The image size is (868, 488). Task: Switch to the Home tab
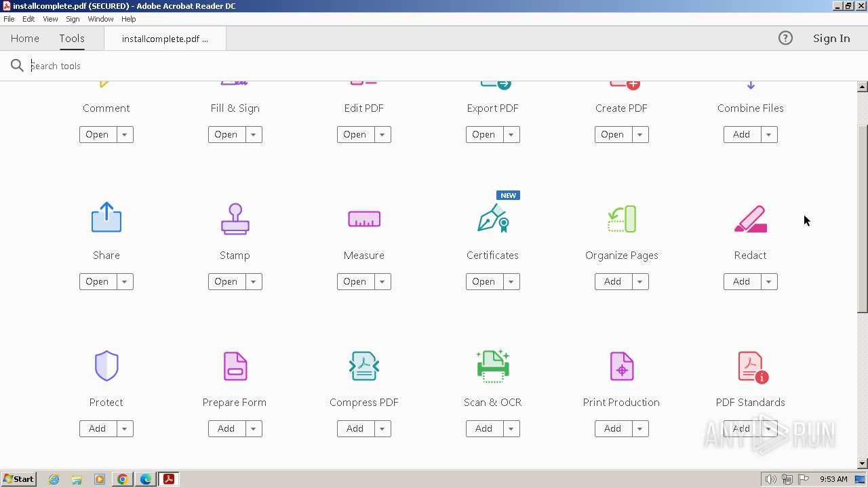[x=25, y=39]
